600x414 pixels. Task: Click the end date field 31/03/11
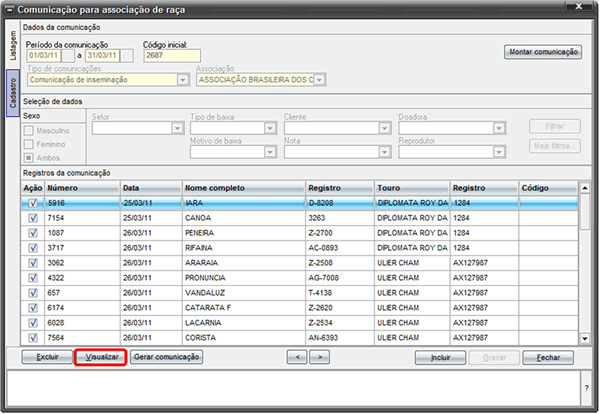tap(103, 56)
